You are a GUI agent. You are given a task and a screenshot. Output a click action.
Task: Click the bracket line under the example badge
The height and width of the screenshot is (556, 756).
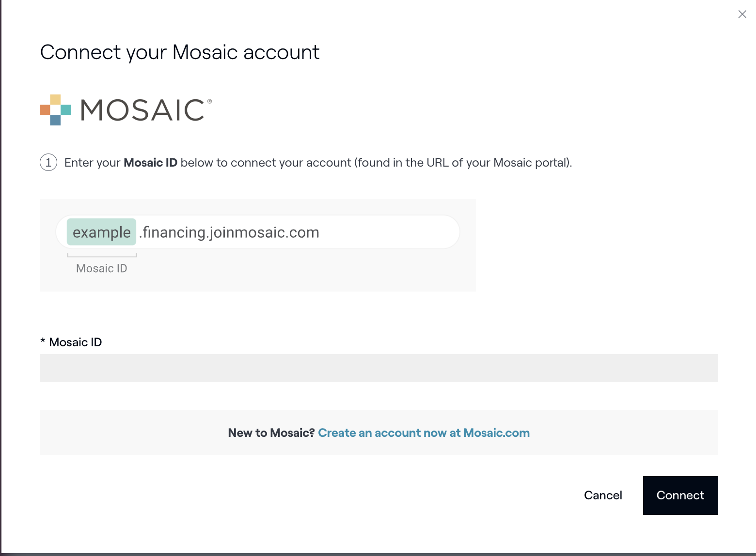pos(102,256)
